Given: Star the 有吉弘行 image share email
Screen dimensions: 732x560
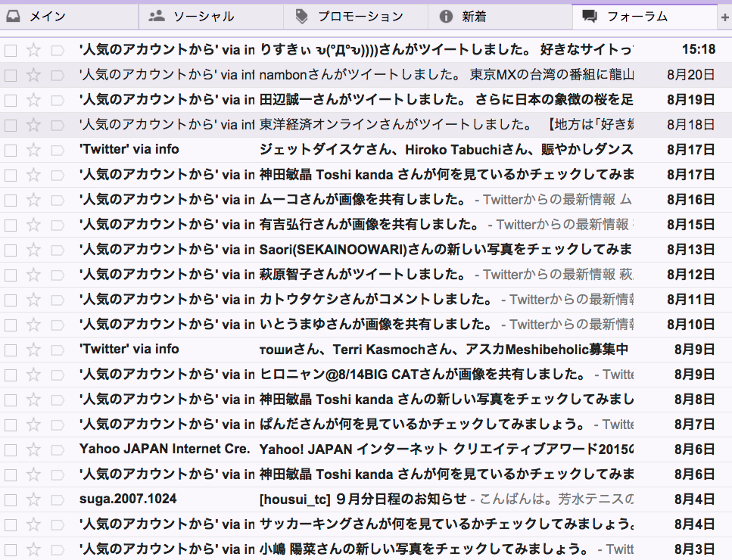Looking at the screenshot, I should (x=33, y=225).
